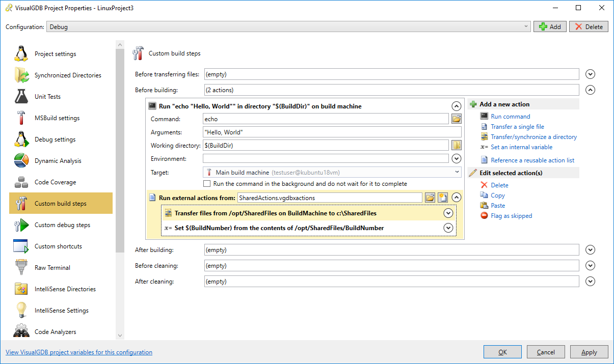Enable running the command in the background

point(207,184)
